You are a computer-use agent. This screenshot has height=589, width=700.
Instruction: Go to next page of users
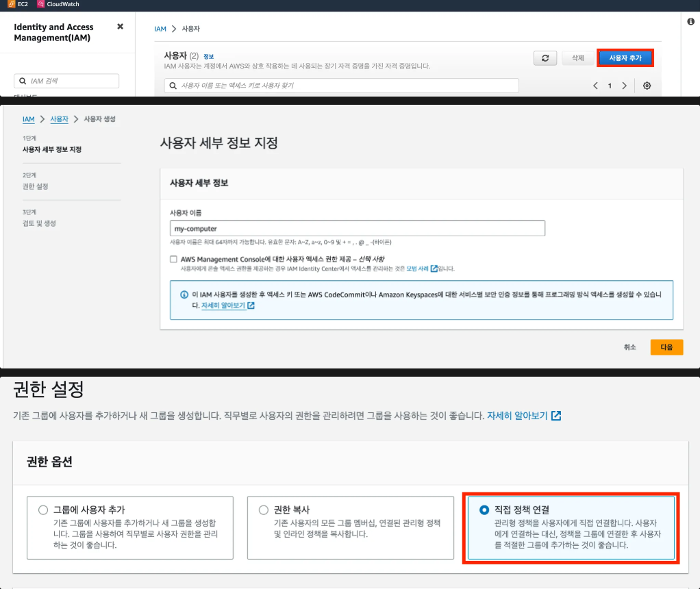coord(624,86)
